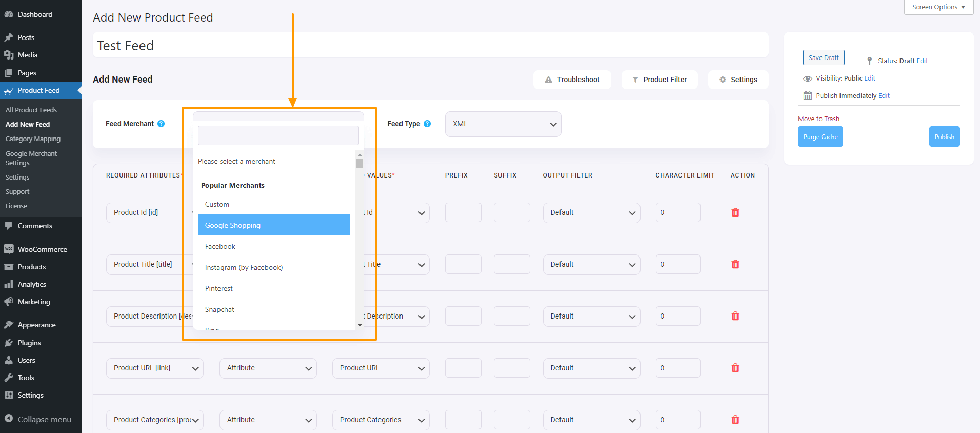
Task: Expand Screen Options panel
Action: [938, 7]
